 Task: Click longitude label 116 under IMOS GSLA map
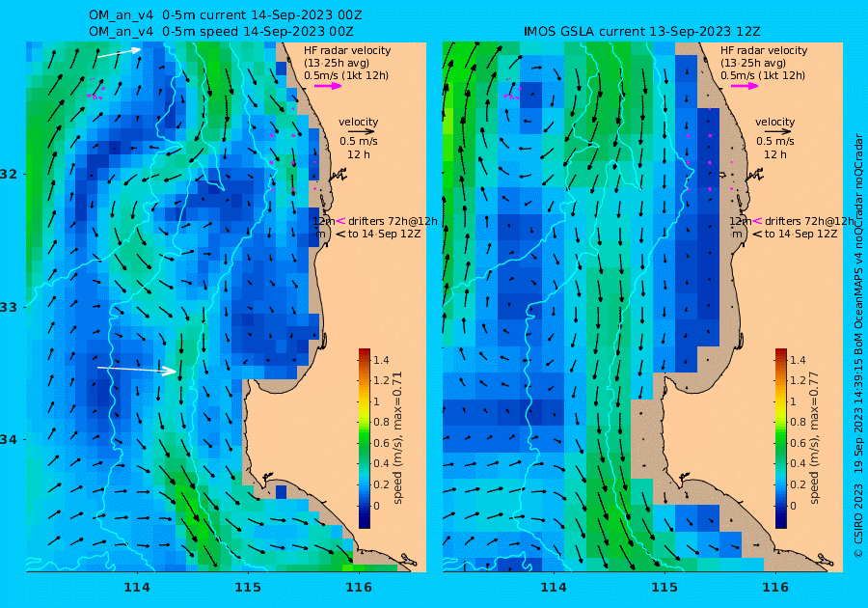coord(775,588)
